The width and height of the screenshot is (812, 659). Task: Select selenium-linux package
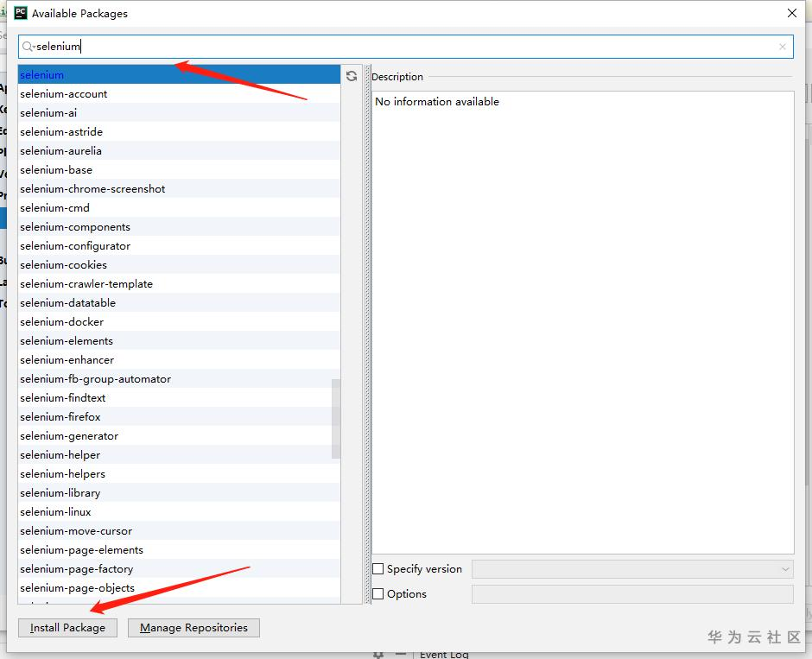179,511
